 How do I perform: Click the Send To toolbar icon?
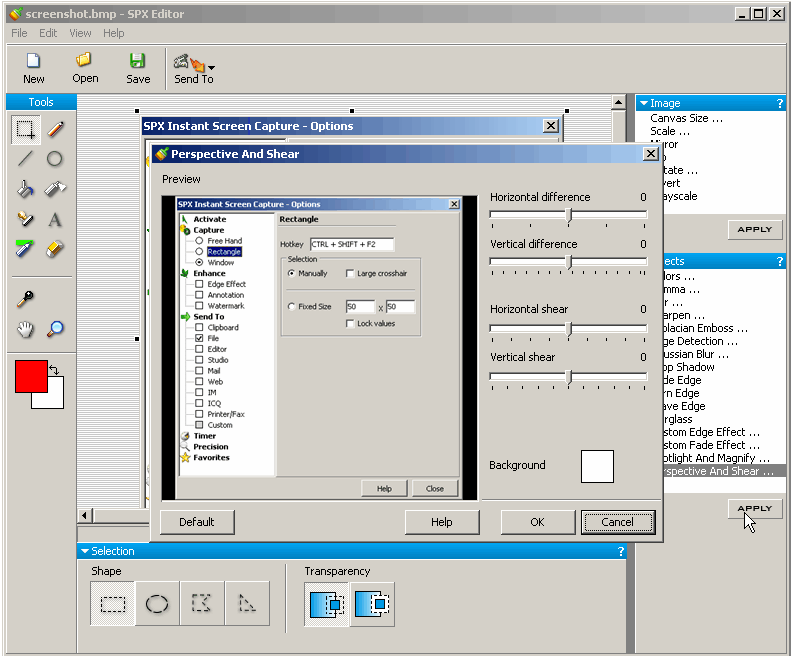point(189,63)
